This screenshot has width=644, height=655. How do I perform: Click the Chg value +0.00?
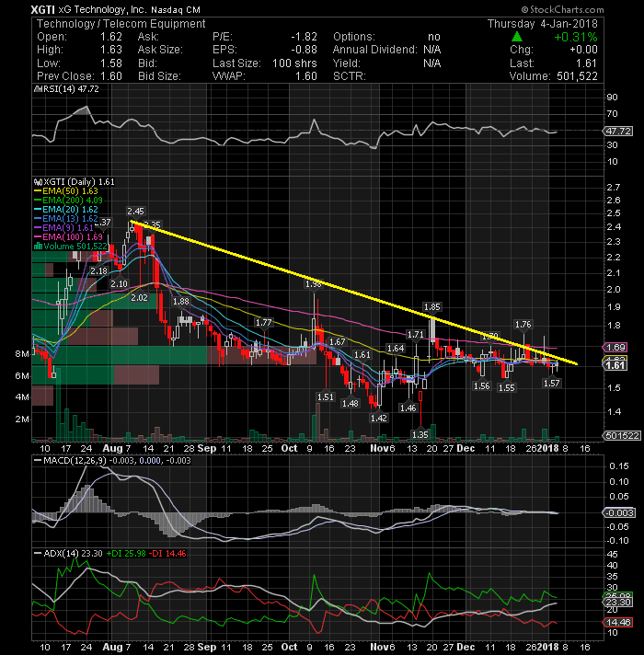click(583, 50)
